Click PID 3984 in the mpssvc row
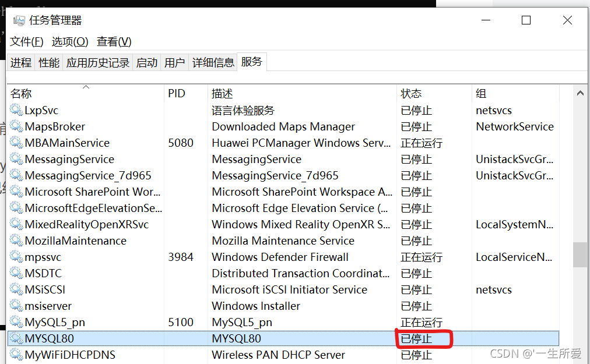 click(181, 257)
